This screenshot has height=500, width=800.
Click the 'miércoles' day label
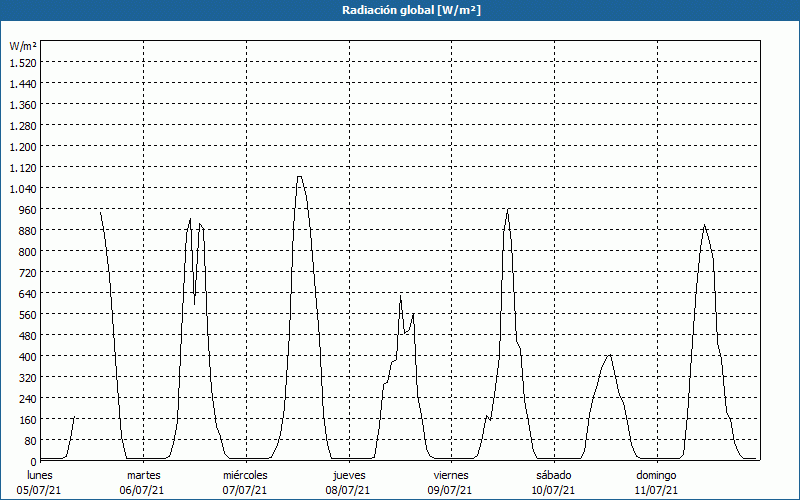(x=245, y=475)
